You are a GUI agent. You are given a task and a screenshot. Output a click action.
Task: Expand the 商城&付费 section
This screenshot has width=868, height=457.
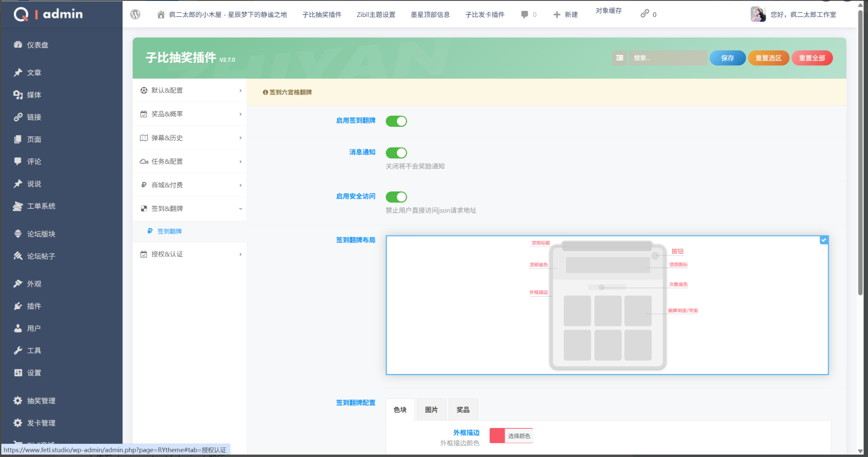(x=190, y=185)
